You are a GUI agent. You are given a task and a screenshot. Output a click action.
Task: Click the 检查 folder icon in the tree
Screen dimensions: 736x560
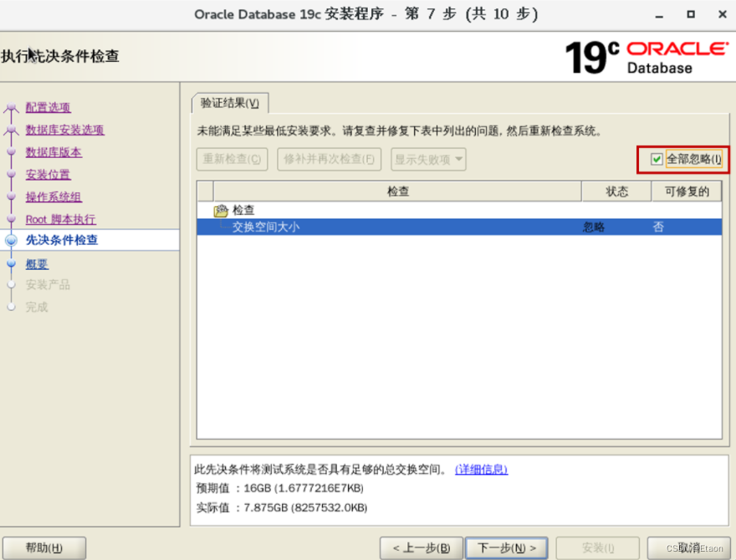(x=221, y=211)
